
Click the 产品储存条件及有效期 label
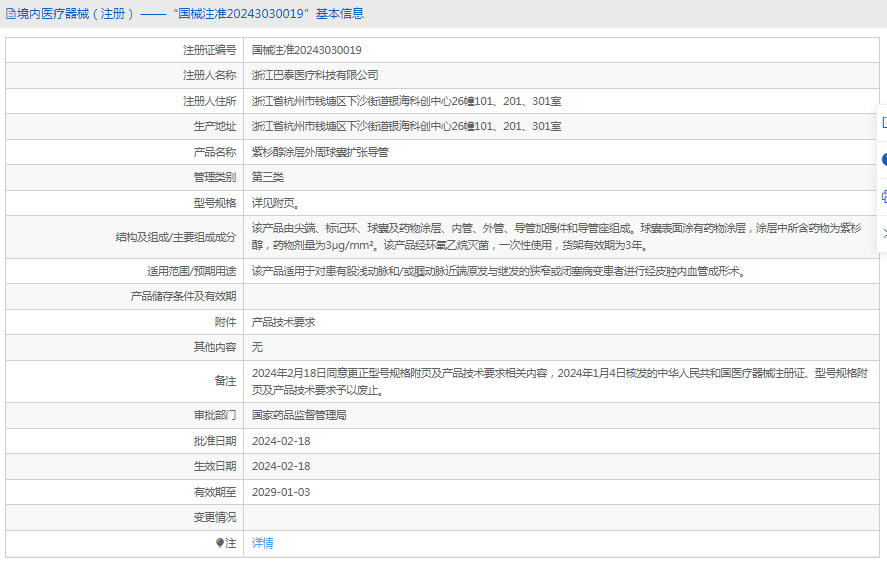(x=183, y=296)
